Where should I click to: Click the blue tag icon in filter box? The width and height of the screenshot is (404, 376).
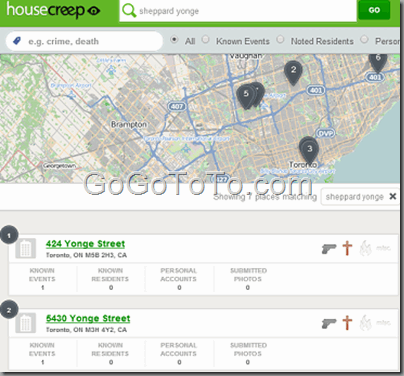point(16,41)
